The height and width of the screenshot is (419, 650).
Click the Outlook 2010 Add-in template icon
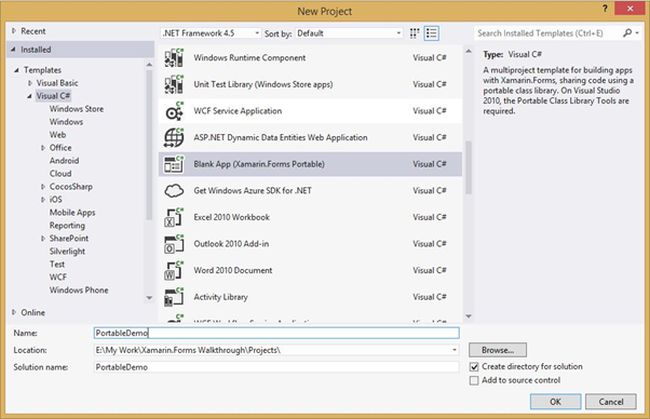click(x=173, y=244)
